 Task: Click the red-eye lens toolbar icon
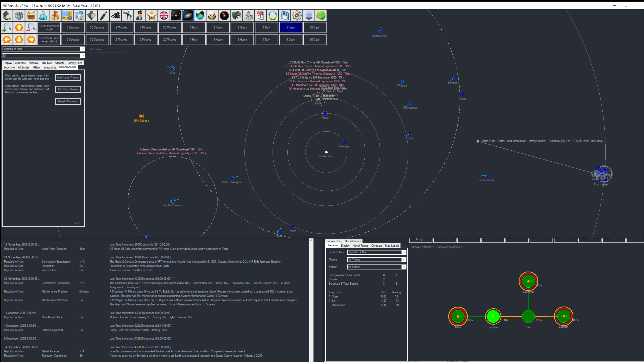click(224, 15)
